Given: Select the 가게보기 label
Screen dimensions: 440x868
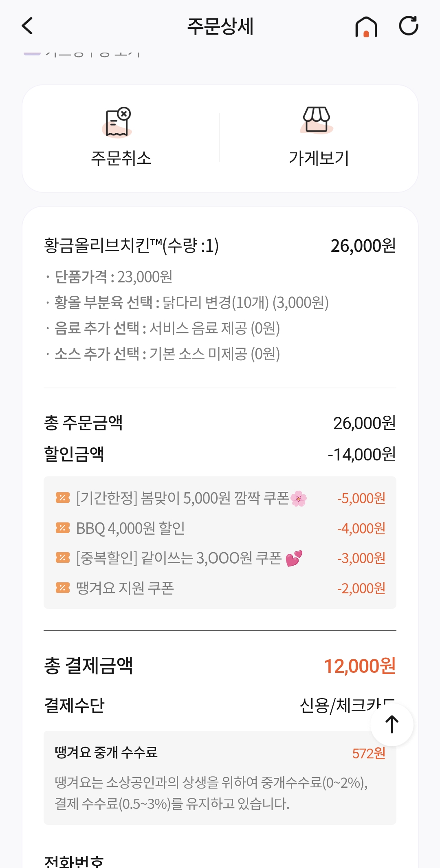Looking at the screenshot, I should coord(319,158).
